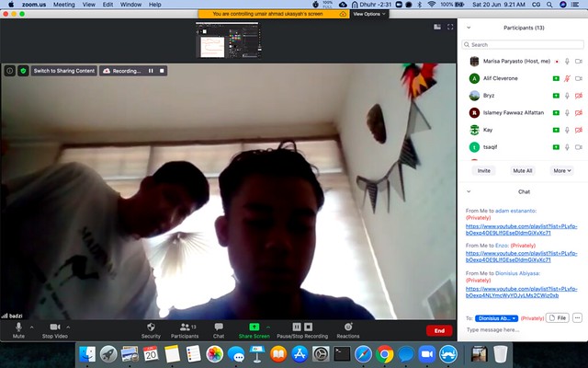Click the Participants icon in the toolbar

pyautogui.click(x=184, y=327)
